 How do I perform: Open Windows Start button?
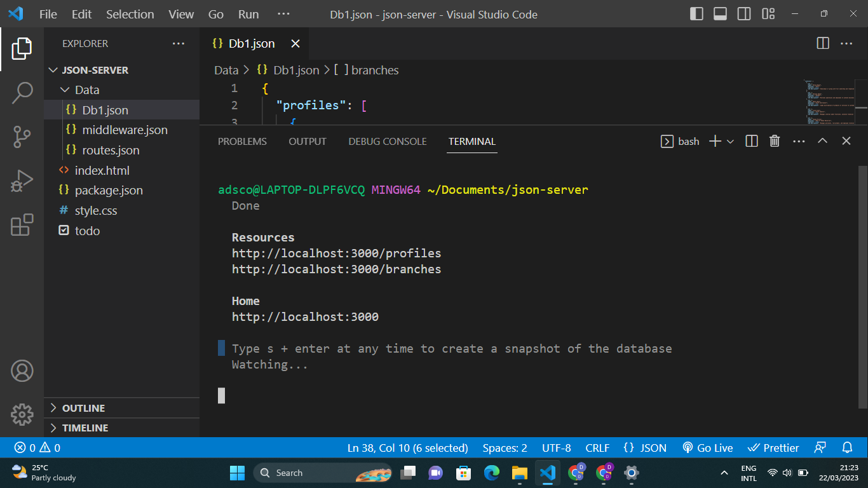point(237,473)
